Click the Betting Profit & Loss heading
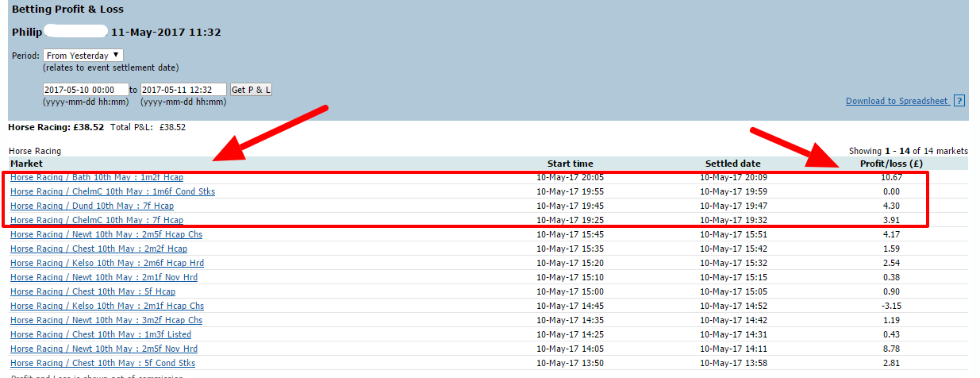This screenshot has width=980, height=378. click(67, 10)
